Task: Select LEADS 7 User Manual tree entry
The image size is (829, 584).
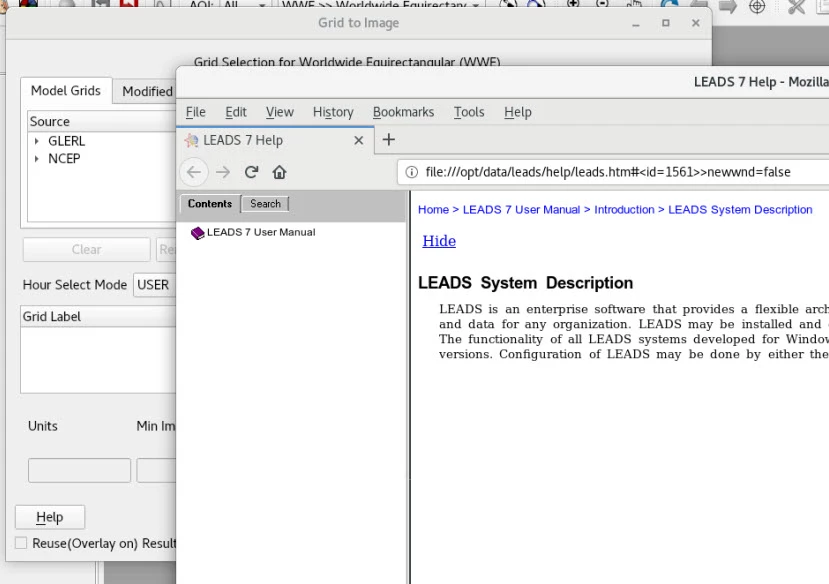Action: [261, 232]
